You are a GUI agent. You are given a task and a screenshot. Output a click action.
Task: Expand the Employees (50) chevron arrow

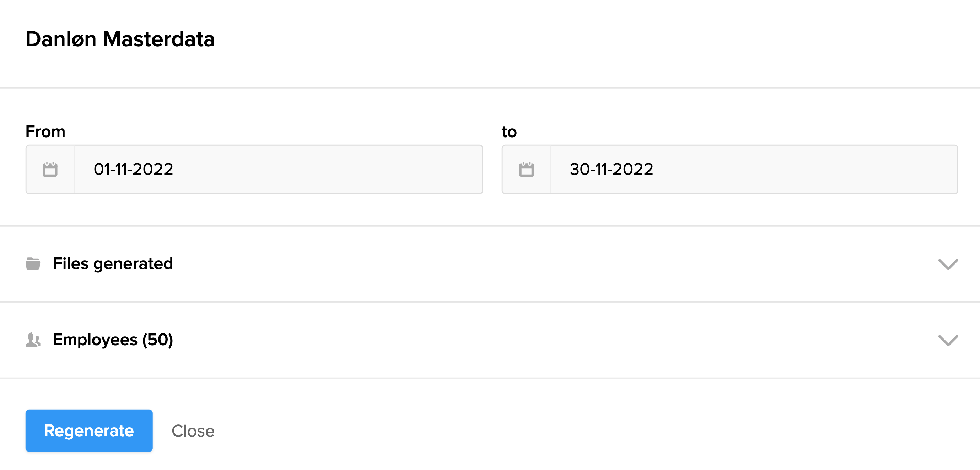[948, 340]
